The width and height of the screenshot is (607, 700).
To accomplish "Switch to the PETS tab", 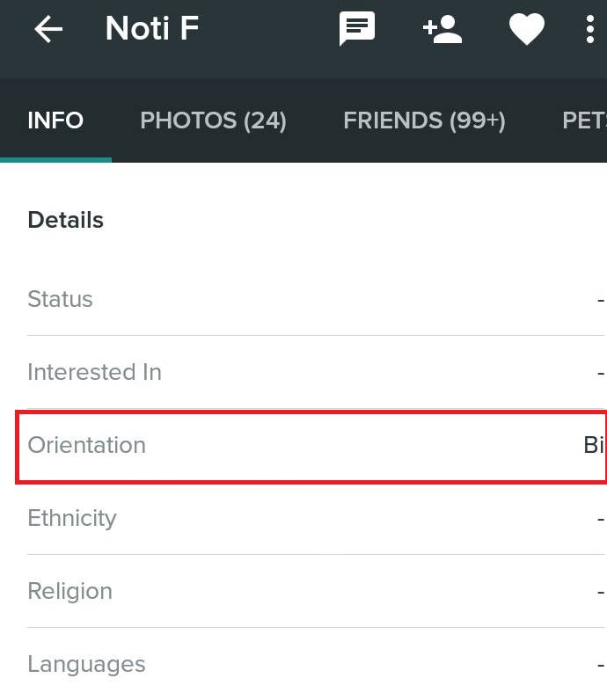I will pyautogui.click(x=584, y=120).
